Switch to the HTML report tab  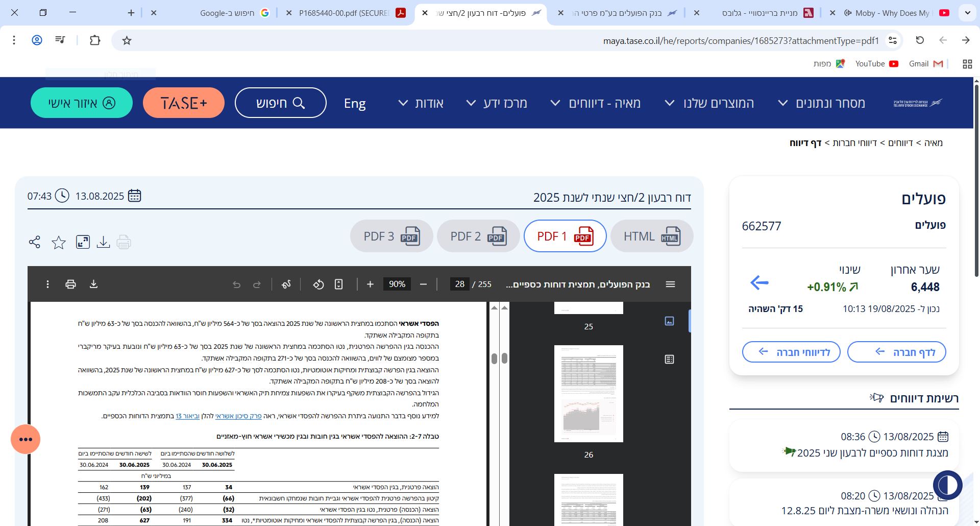[x=652, y=236]
